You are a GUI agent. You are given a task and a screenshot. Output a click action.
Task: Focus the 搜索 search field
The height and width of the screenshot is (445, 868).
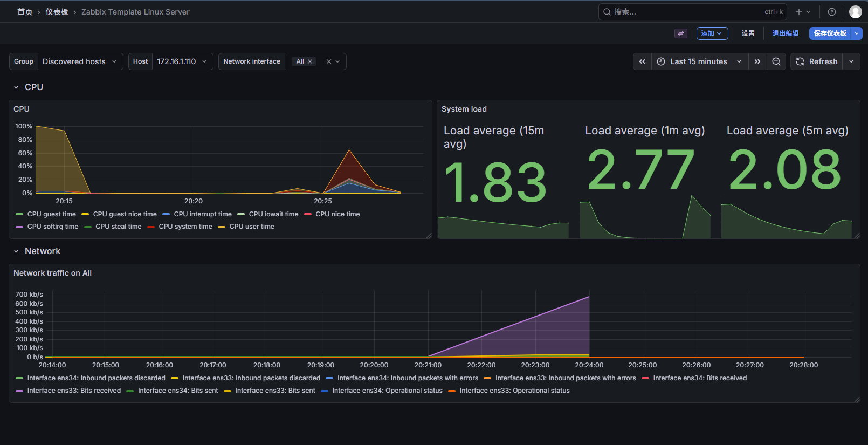coord(693,12)
